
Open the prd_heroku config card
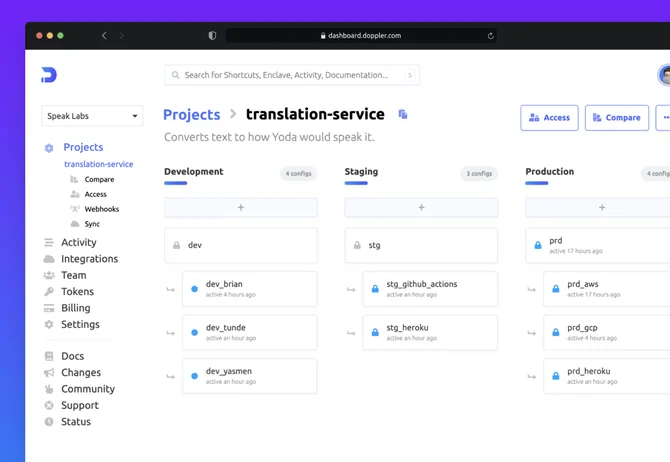click(x=607, y=376)
